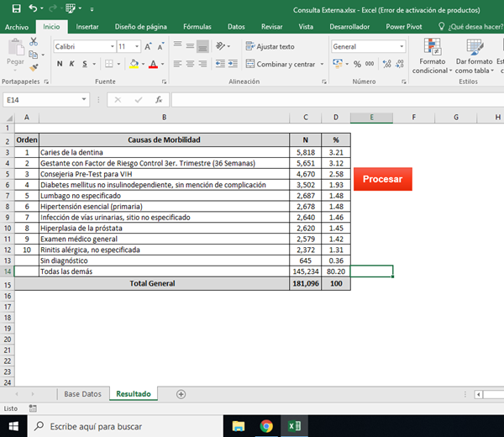Toggle underline formatting S
Viewport: 504px width, 437px height.
(x=85, y=64)
